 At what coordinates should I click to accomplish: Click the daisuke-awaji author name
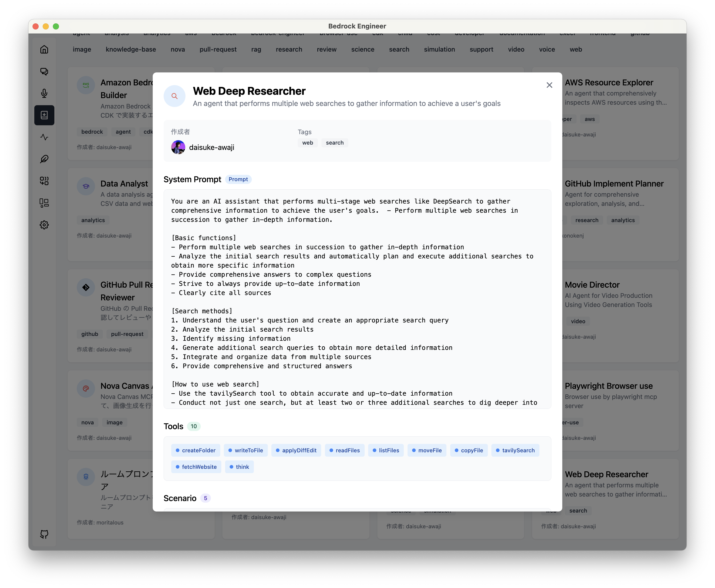tap(211, 147)
